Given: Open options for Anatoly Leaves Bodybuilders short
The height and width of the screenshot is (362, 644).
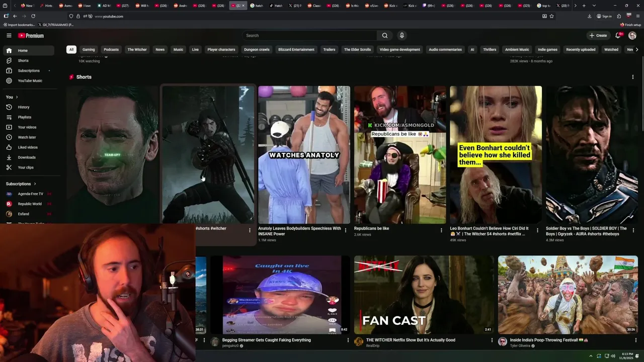Looking at the screenshot, I should tap(346, 230).
